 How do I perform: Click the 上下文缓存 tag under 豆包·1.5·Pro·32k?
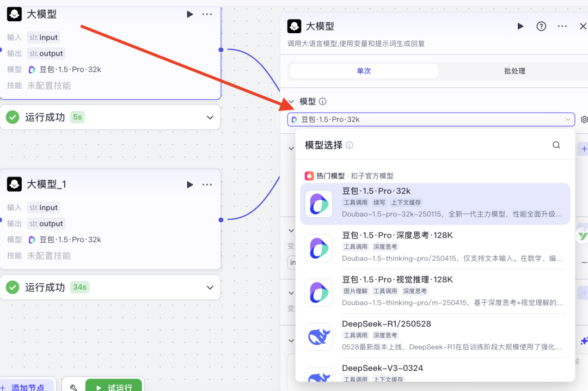tap(406, 203)
